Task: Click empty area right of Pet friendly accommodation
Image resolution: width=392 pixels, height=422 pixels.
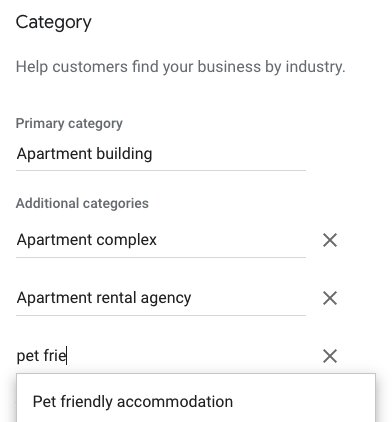Action: [x=303, y=401]
